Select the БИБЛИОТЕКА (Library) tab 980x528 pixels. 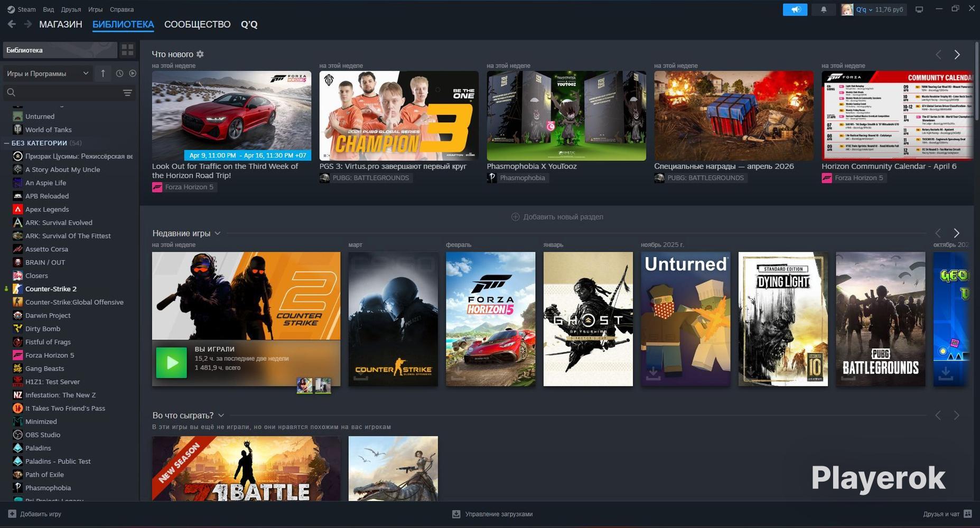tap(123, 24)
